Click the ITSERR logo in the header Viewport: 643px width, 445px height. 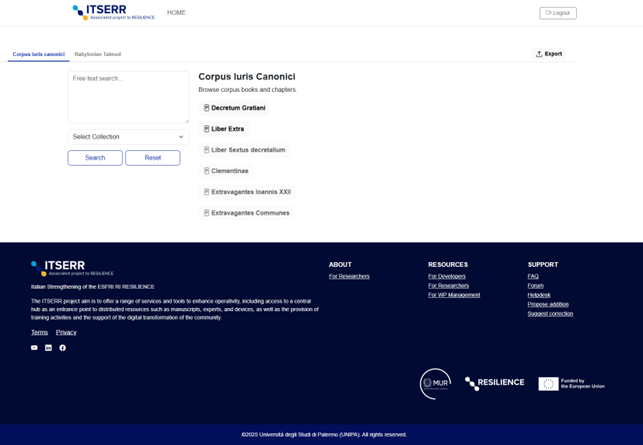(113, 13)
